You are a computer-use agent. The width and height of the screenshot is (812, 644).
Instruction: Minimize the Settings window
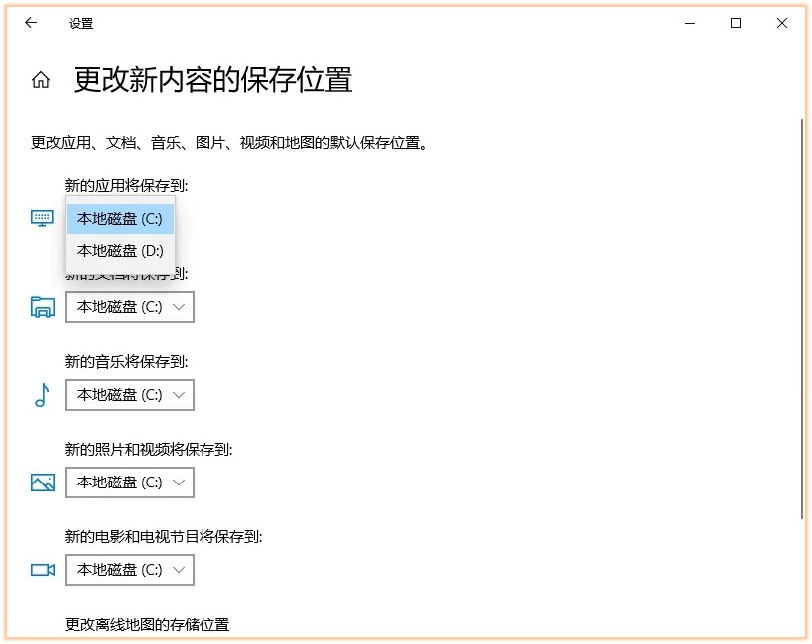click(689, 23)
